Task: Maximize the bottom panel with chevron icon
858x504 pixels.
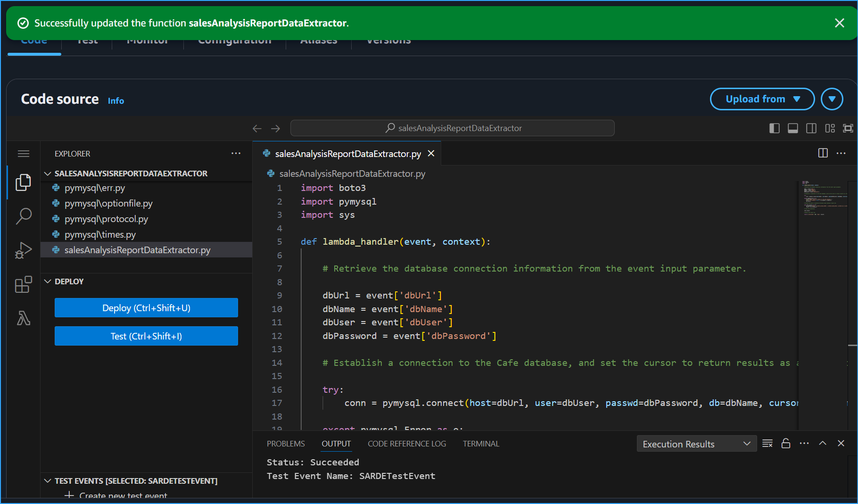Action: tap(823, 443)
